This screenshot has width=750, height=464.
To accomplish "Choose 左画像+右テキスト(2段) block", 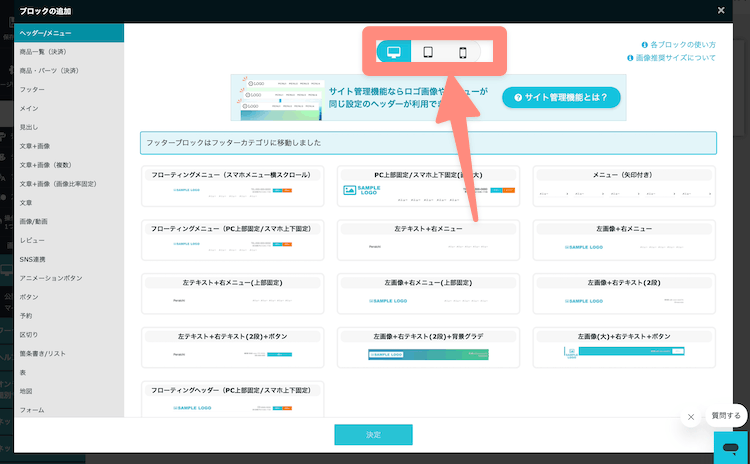I will coord(624,294).
